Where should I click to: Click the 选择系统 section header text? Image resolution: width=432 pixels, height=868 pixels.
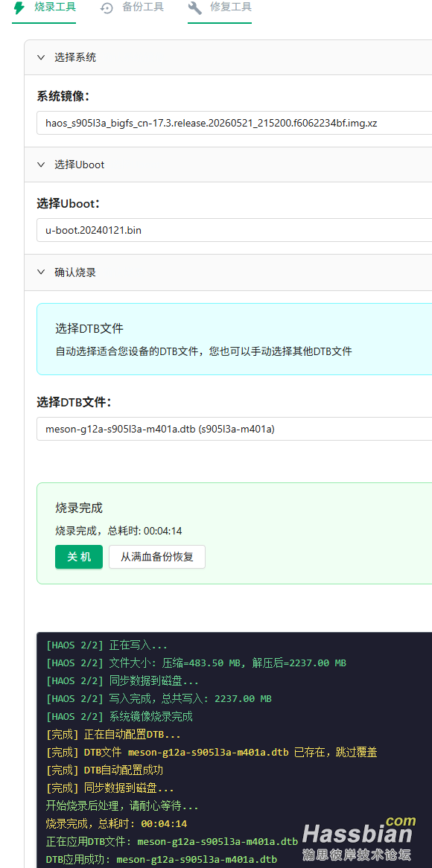click(75, 57)
